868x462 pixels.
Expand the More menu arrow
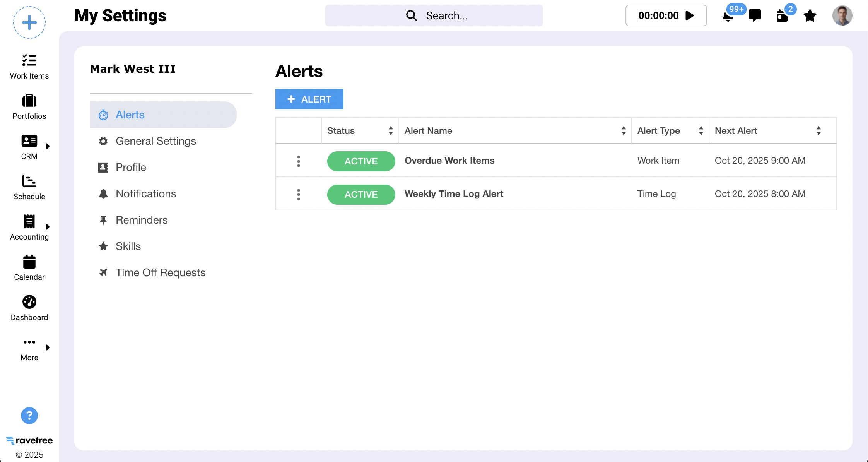coord(48,347)
